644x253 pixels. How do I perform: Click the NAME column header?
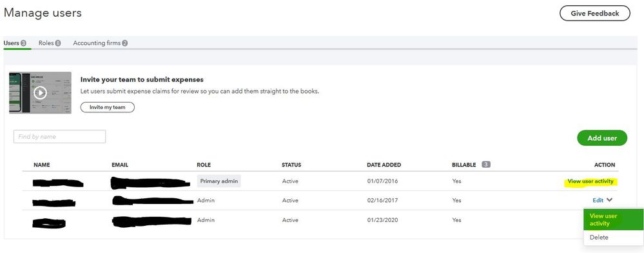(41, 165)
